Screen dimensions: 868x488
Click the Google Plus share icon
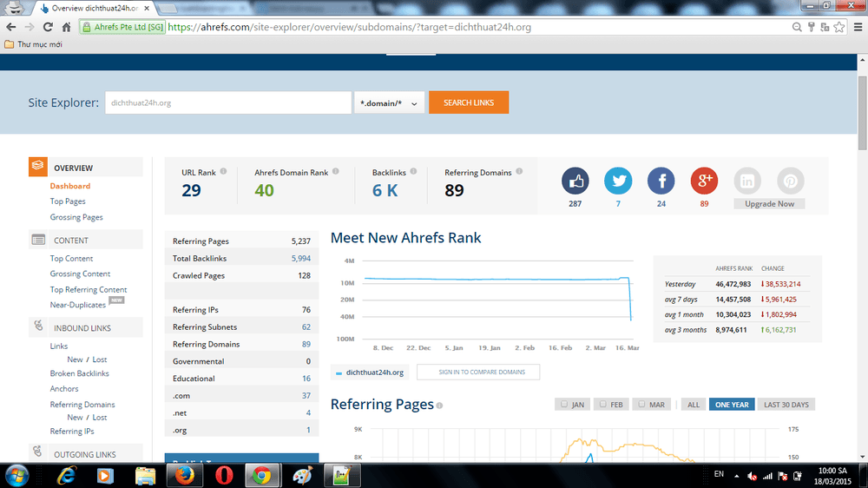coord(704,181)
